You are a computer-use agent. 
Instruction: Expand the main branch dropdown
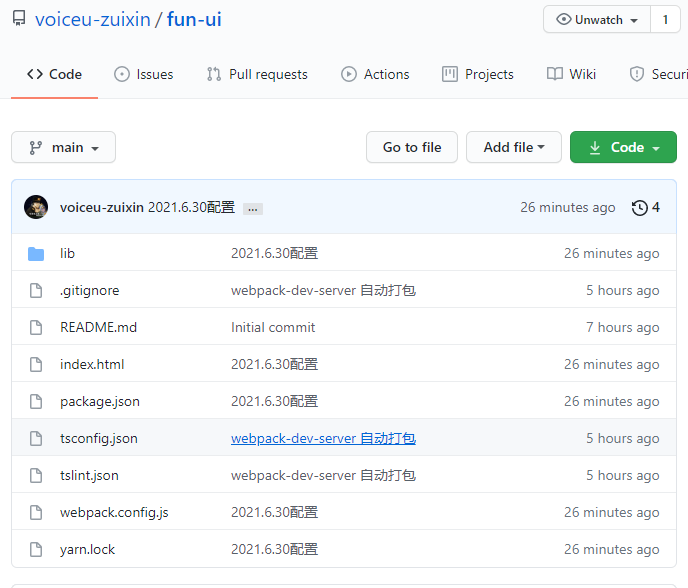coord(64,147)
